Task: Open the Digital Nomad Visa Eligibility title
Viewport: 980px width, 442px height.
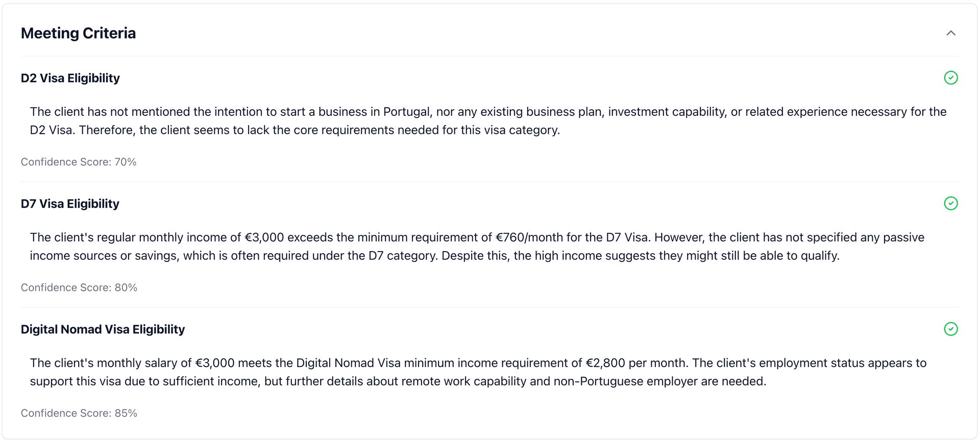Action: 103,329
